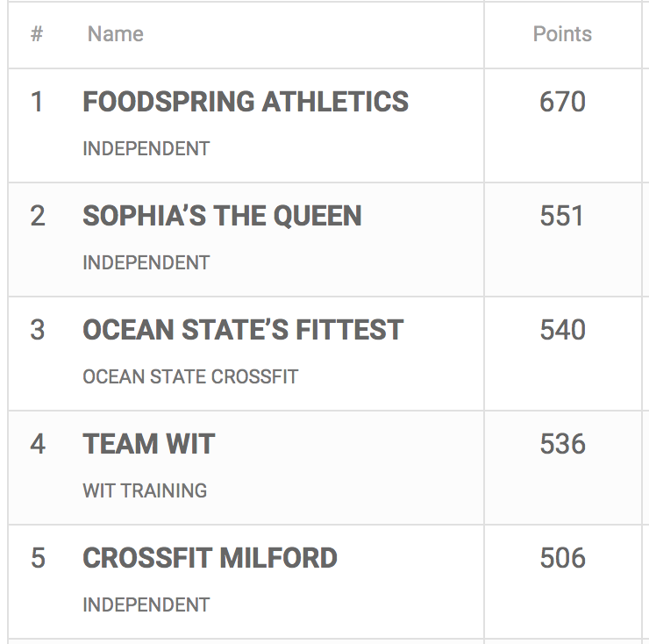Image resolution: width=649 pixels, height=644 pixels.
Task: Select the OCEAN STATE'S FITTEST team name
Action: click(x=243, y=330)
